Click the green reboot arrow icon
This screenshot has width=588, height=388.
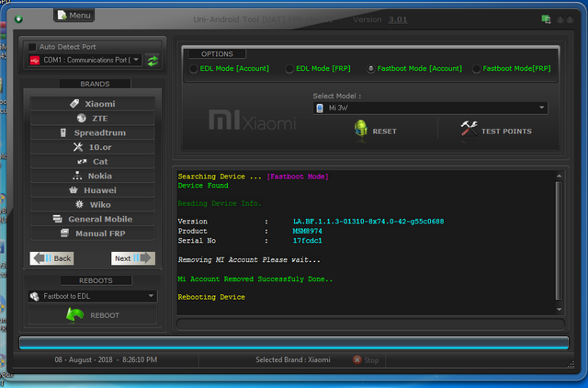pyautogui.click(x=74, y=314)
